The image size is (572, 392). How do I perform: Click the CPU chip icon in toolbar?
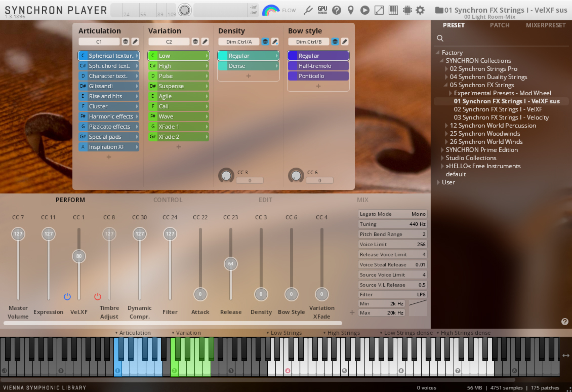tap(407, 10)
